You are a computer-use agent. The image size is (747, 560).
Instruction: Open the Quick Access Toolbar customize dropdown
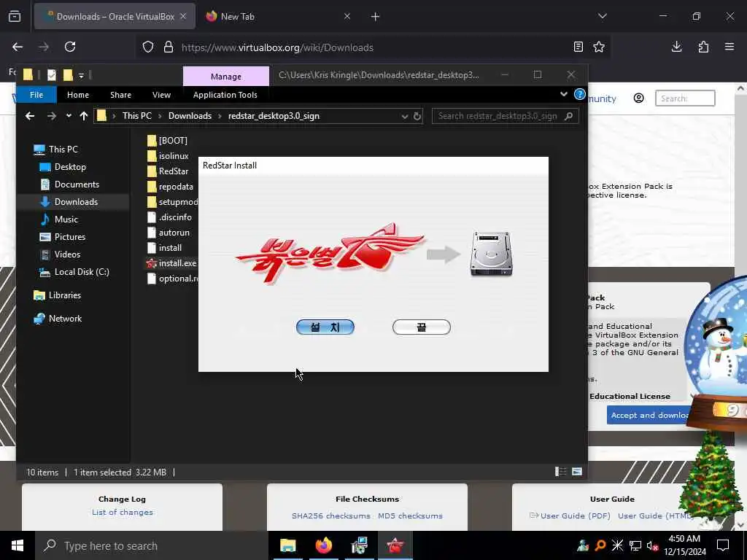82,75
